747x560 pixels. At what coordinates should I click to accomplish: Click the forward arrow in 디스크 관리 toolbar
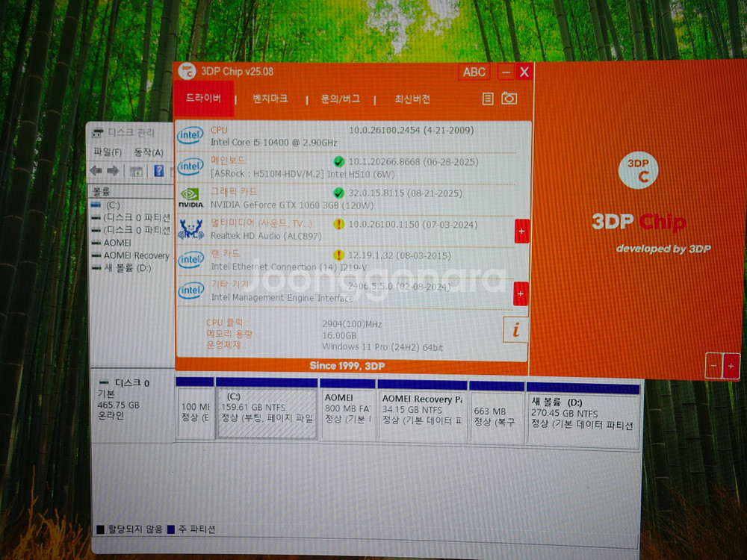(114, 170)
